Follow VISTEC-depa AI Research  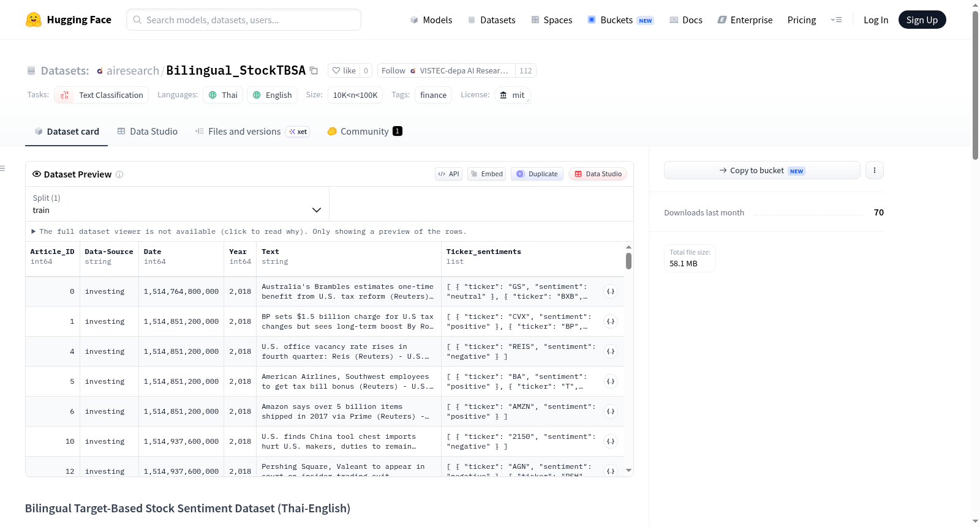click(x=447, y=70)
